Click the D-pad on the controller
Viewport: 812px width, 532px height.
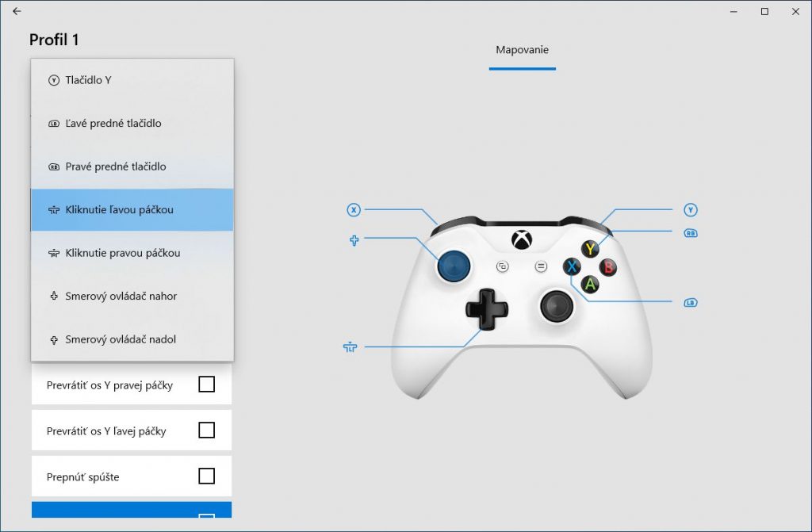[487, 309]
